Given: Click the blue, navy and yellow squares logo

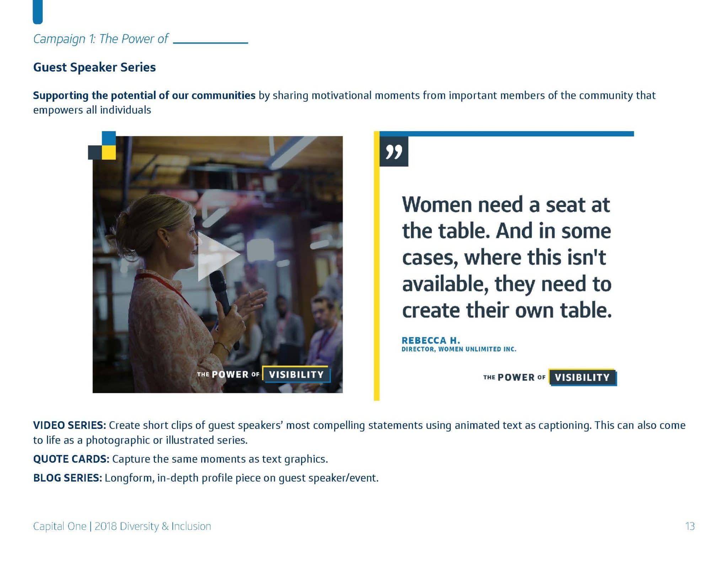Looking at the screenshot, I should (x=102, y=145).
